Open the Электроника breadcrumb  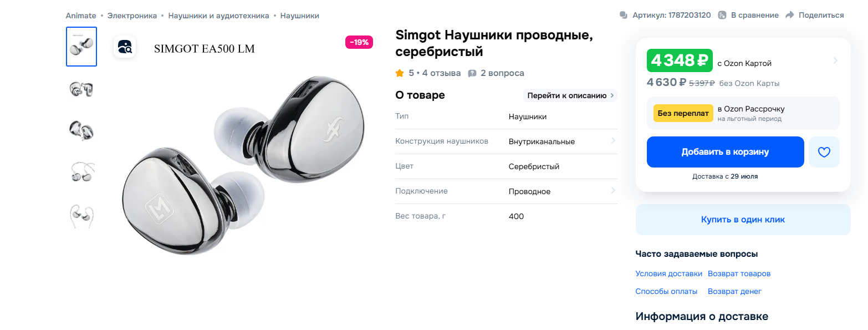tap(132, 16)
